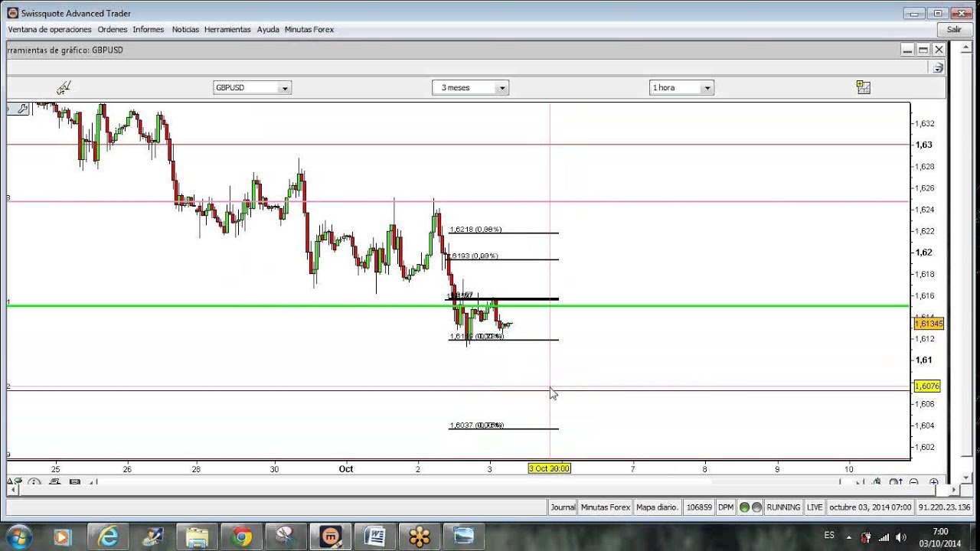Screen dimensions: 980x551
Task: Click the 1,6037 Fibonacci level label
Action: [476, 425]
